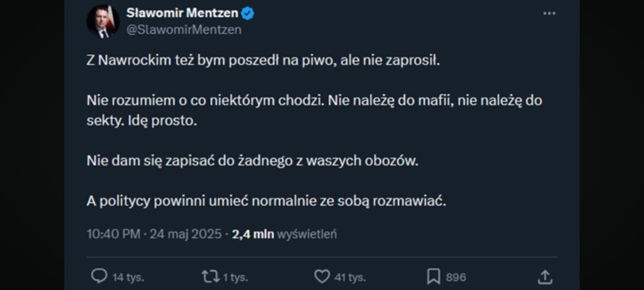Click the reply speech bubble icon

(99, 277)
